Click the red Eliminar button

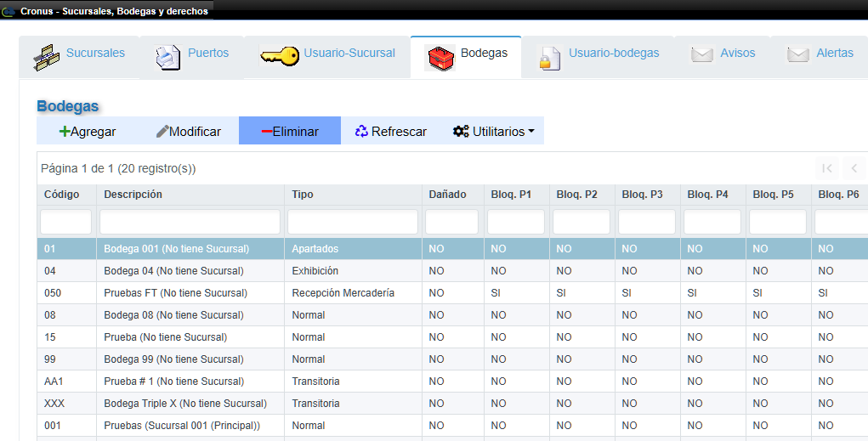pyautogui.click(x=289, y=131)
